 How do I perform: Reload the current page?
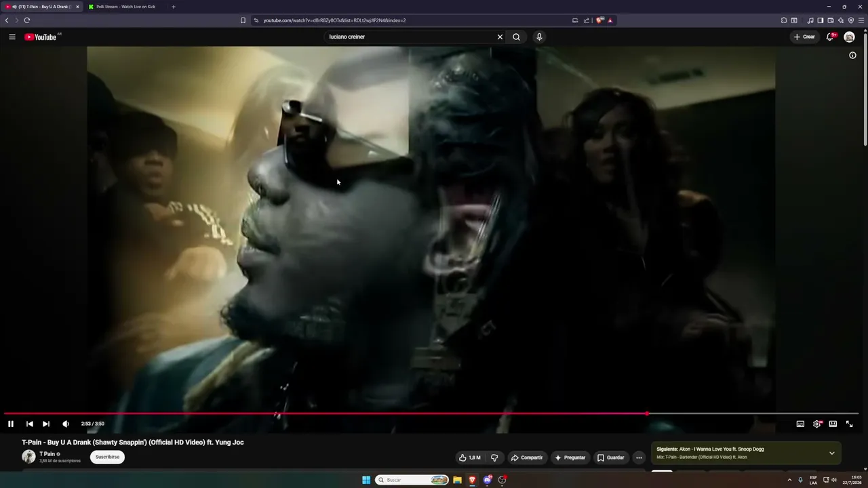(27, 20)
